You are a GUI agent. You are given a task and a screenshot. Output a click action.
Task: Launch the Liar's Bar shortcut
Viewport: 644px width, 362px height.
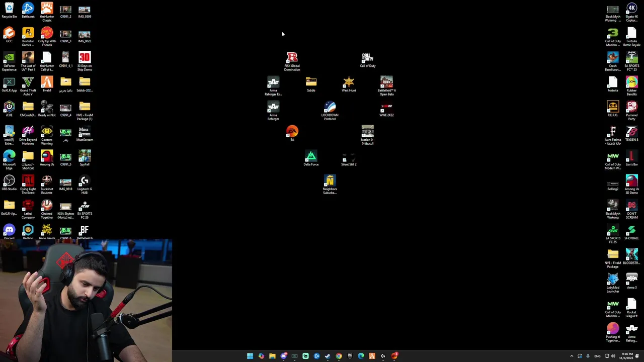pyautogui.click(x=631, y=158)
